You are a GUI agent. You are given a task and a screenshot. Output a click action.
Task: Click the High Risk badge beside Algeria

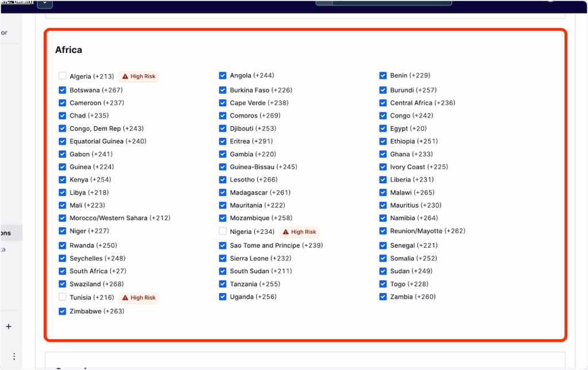pos(138,76)
